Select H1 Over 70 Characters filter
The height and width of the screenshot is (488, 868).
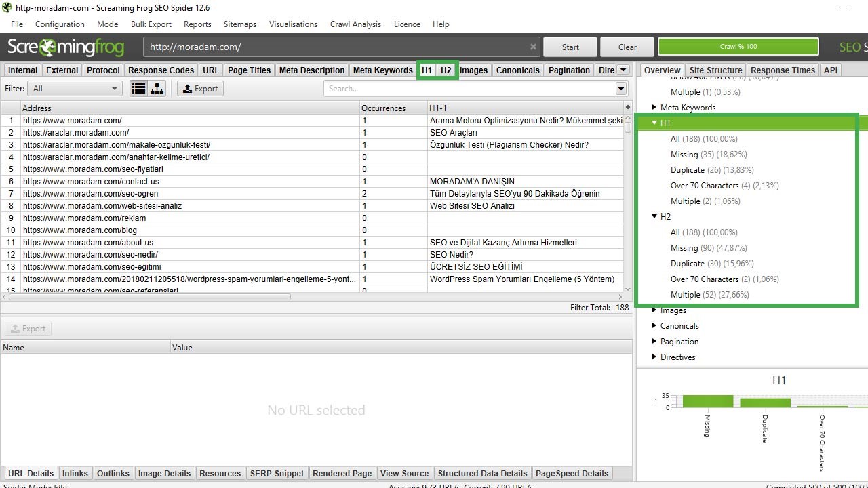724,186
